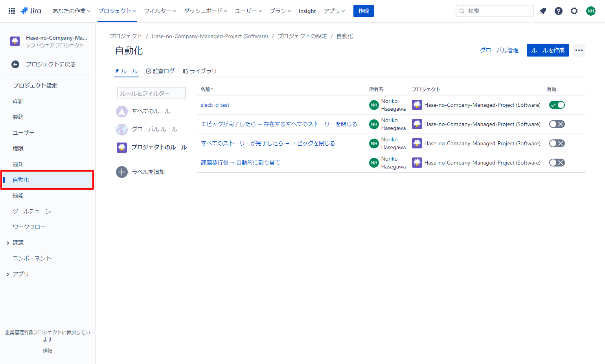The image size is (605, 364).
Task: Enable the auto-assign after issue transition toggle
Action: [x=557, y=163]
